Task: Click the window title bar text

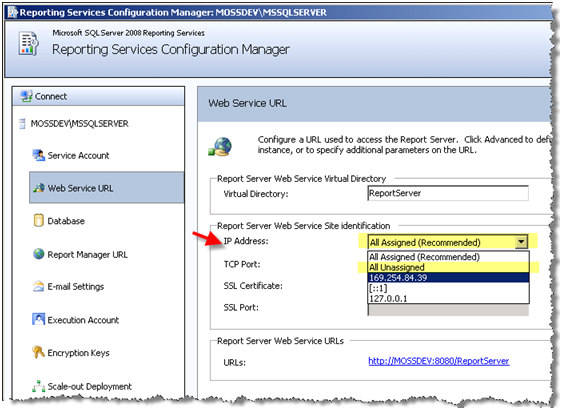Action: pyautogui.click(x=173, y=13)
